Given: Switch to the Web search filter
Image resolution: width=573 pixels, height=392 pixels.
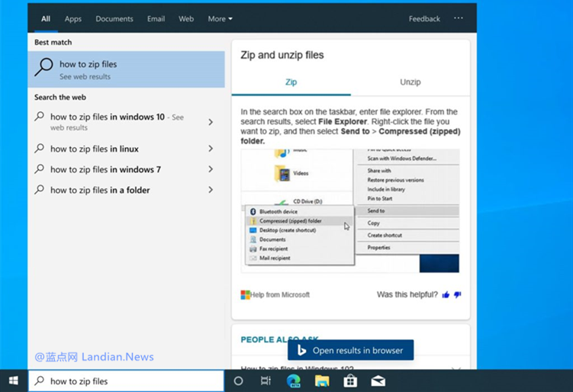Looking at the screenshot, I should [186, 18].
